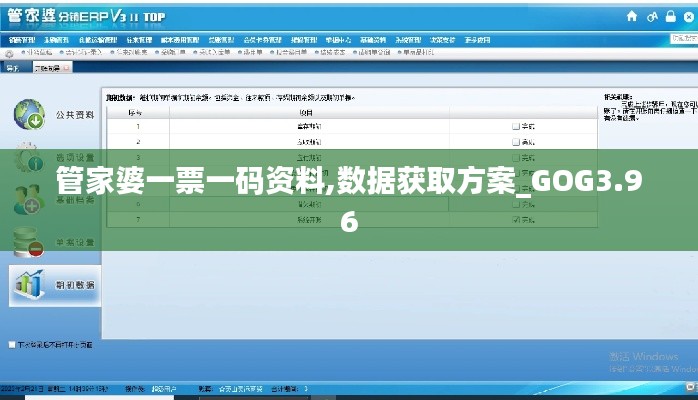Click the gear icon on the shortcut bar

(x=9, y=53)
